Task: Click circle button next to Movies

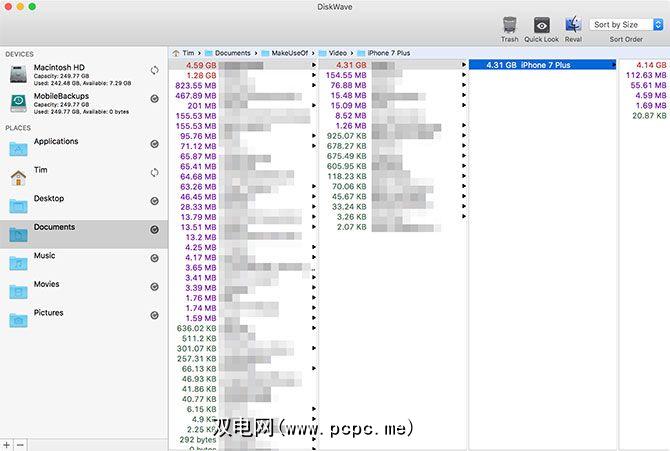Action: pyautogui.click(x=154, y=287)
